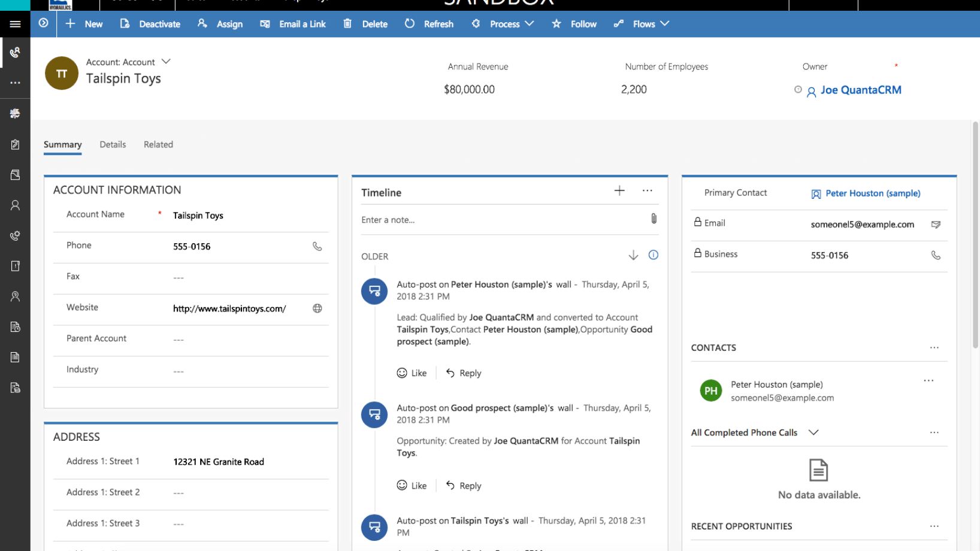Screen dimensions: 980x551
Task: Click the Website URL value
Action: tap(229, 308)
